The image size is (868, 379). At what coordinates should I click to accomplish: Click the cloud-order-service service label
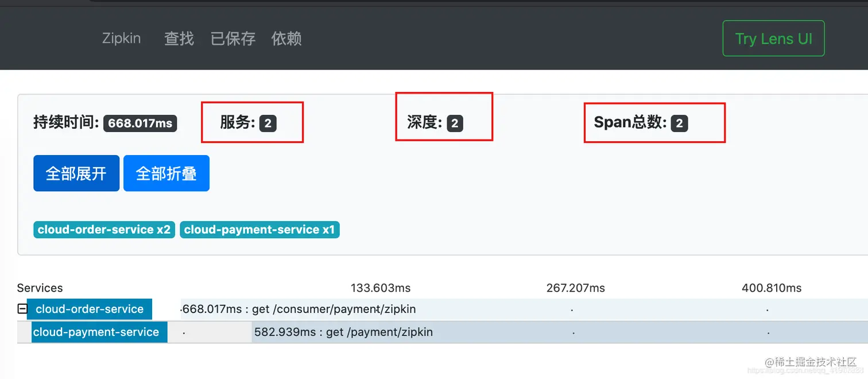click(90, 309)
